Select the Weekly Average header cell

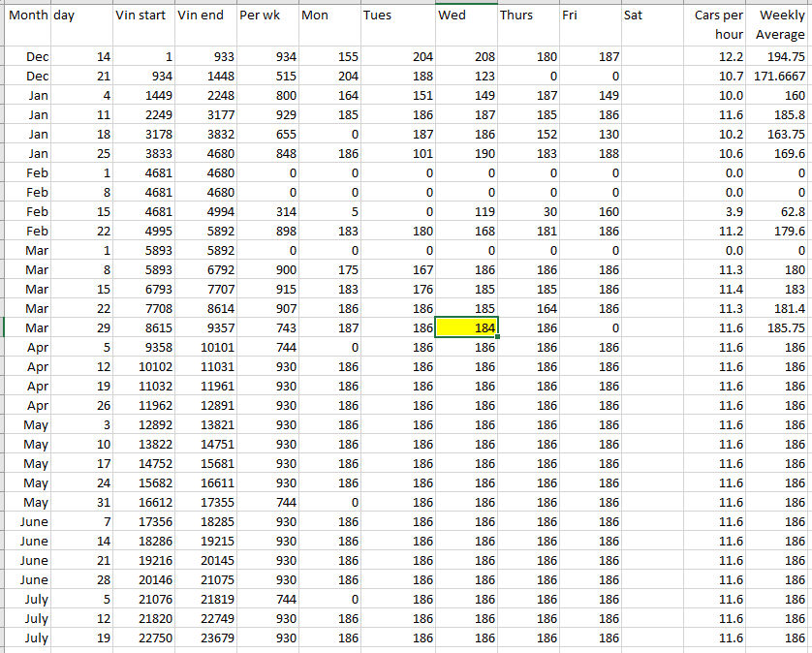pyautogui.click(x=779, y=25)
